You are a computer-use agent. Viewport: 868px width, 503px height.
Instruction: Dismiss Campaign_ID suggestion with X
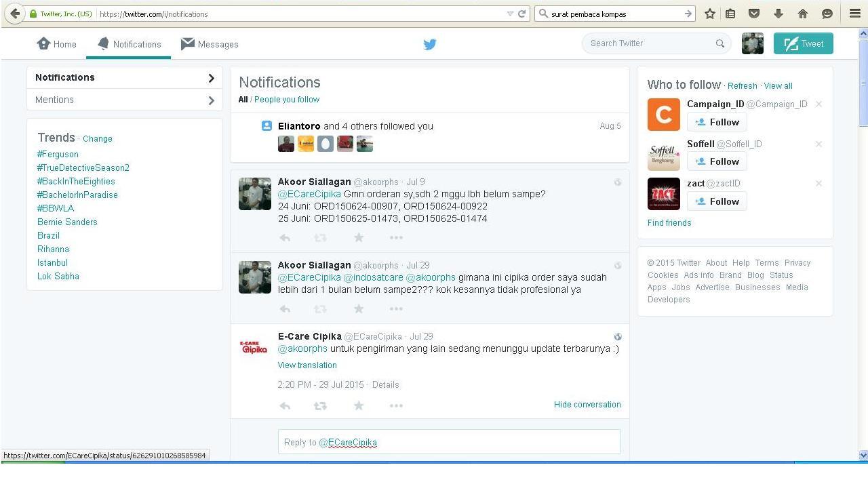tap(818, 104)
